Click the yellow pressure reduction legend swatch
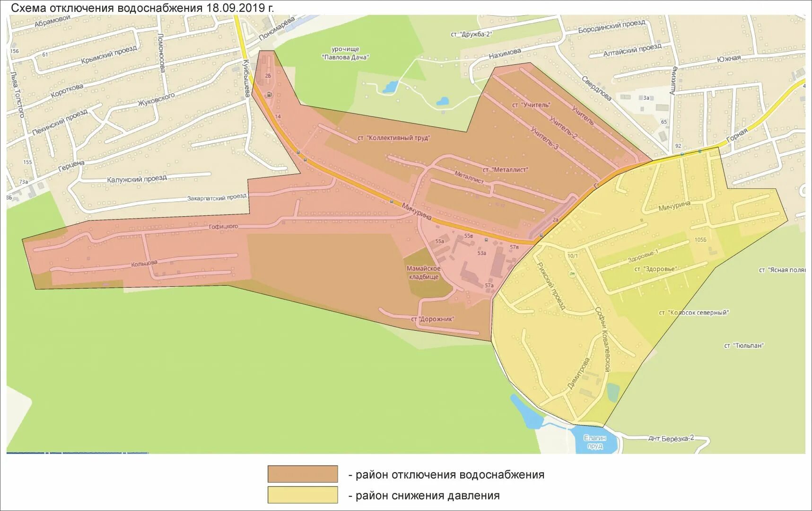Screen dimensions: 812x511 point(303,495)
